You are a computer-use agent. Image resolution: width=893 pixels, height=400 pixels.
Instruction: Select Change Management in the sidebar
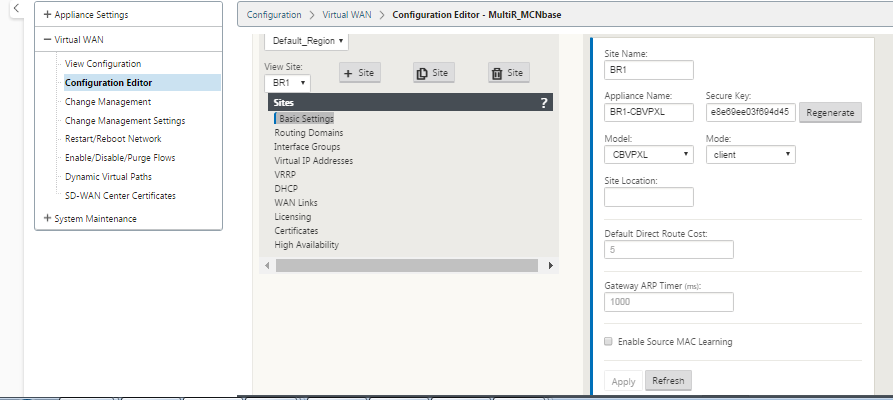(x=108, y=101)
